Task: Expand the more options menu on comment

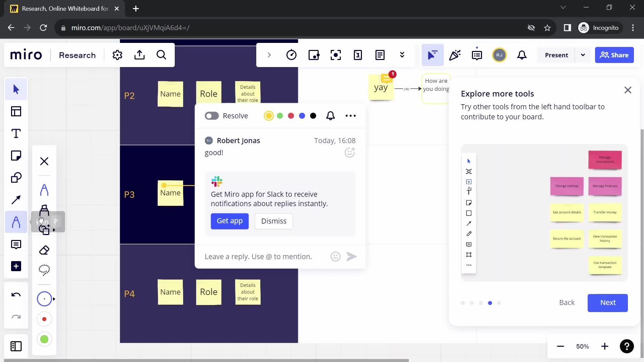Action: 351,115
